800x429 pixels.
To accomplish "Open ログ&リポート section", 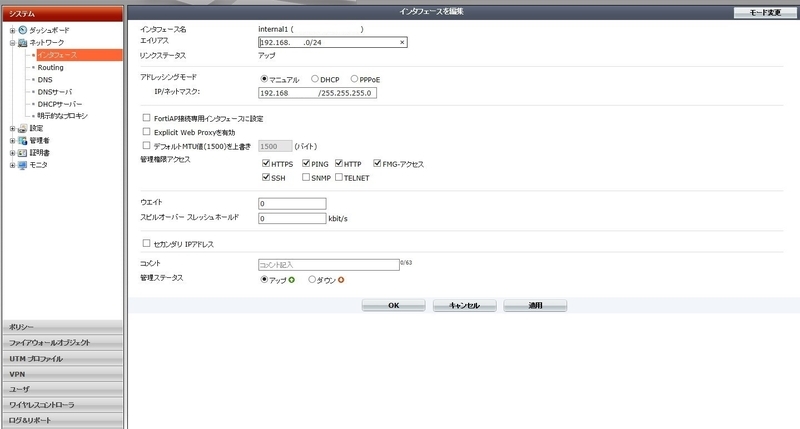I will tap(63, 420).
